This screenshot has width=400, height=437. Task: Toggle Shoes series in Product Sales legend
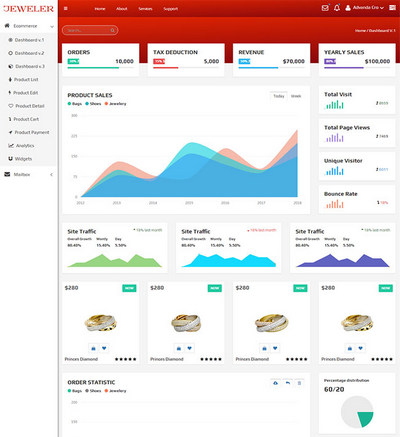point(93,104)
